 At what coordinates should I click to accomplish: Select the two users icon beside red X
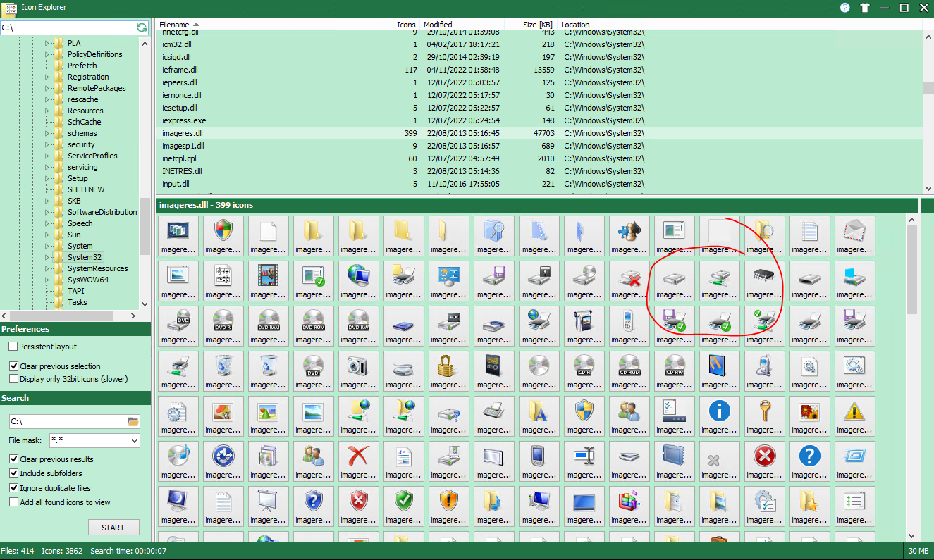tap(313, 461)
